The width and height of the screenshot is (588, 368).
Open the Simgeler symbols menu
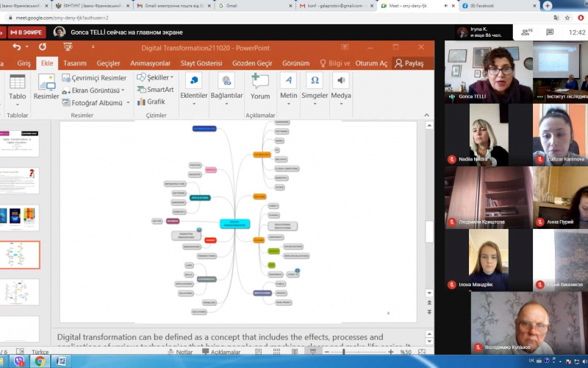315,90
